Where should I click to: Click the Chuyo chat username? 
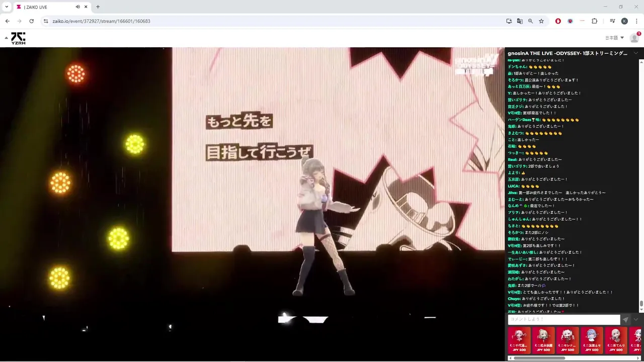(x=514, y=299)
